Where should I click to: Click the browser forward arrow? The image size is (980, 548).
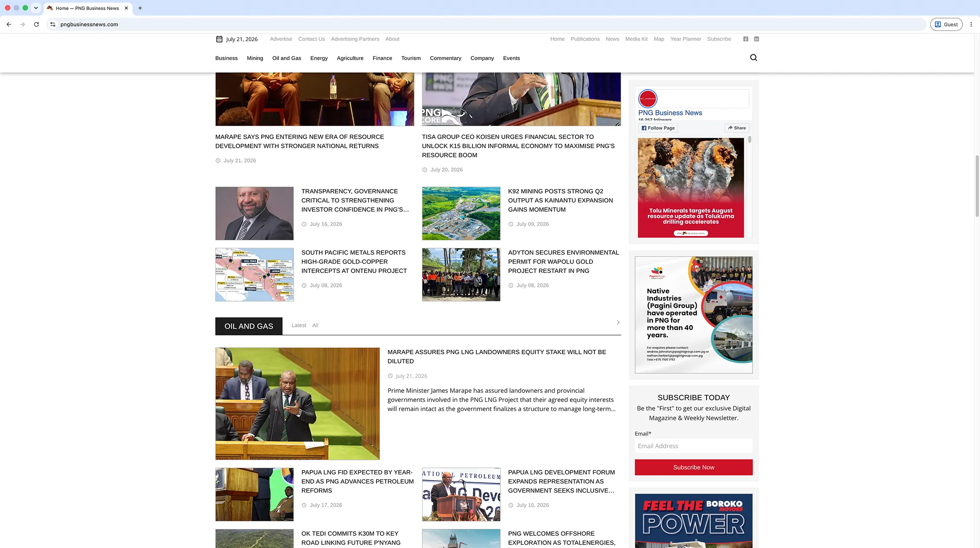tap(23, 24)
